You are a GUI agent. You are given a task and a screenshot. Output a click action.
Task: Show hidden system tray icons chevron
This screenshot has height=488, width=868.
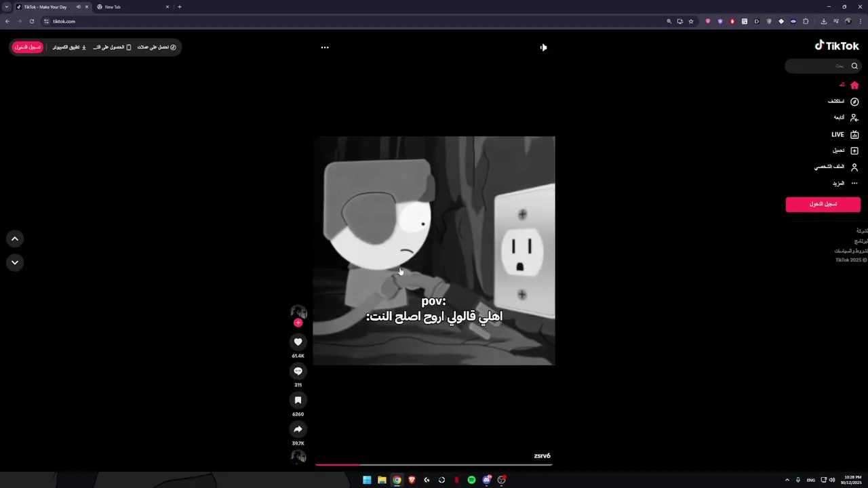pos(787,480)
